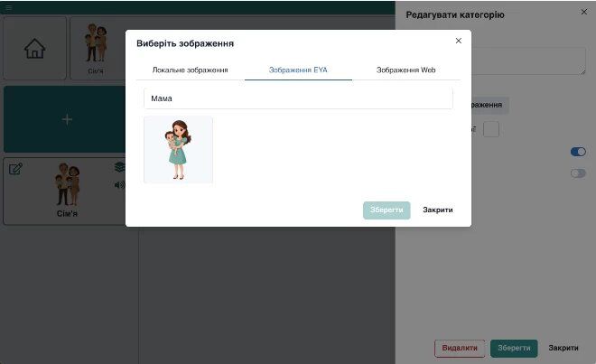This screenshot has width=596, height=364.
Task: Click the Home tile icon
Action: 34,49
